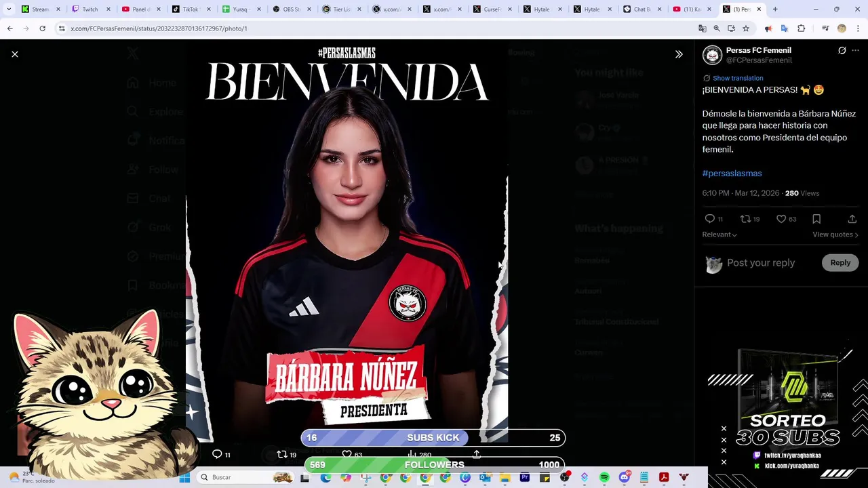The image size is (868, 488).
Task: Click the Bárbara Núñez welcome photo
Action: [347, 241]
